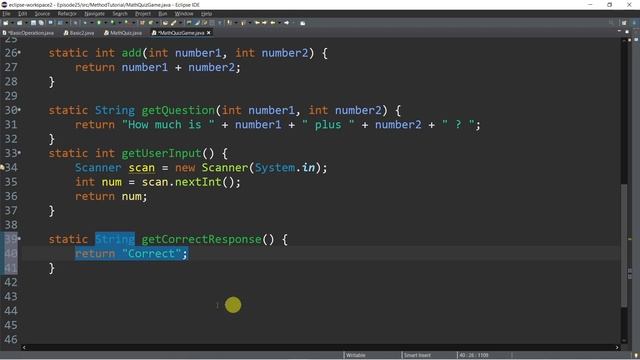Open the Refactor menu

point(67,13)
